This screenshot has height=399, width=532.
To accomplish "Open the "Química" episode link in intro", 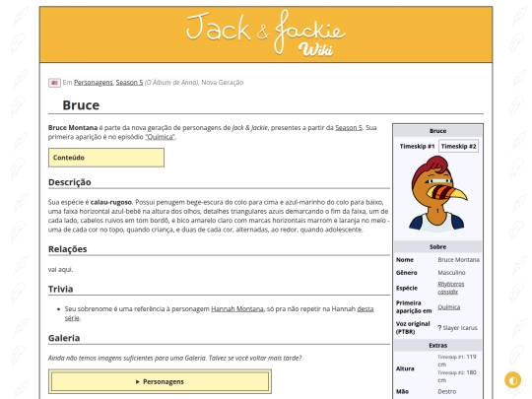I will click(x=160, y=137).
